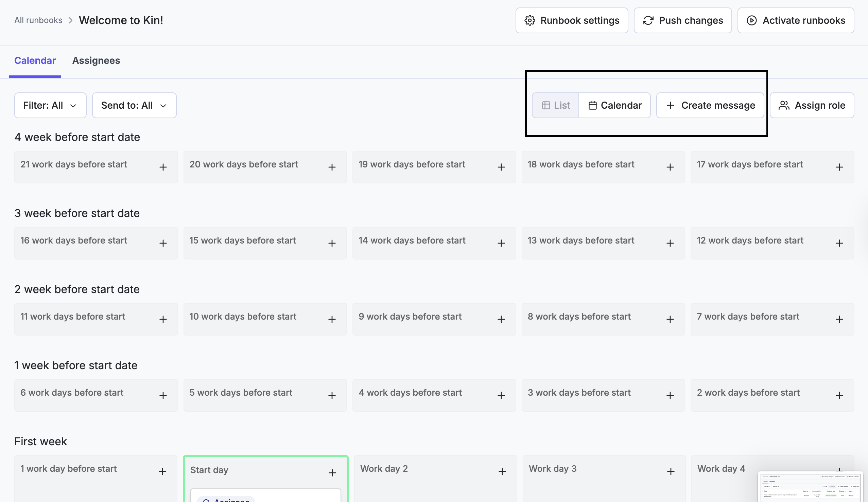The image size is (868, 502).
Task: Add message on 18 work days before start
Action: coord(670,167)
